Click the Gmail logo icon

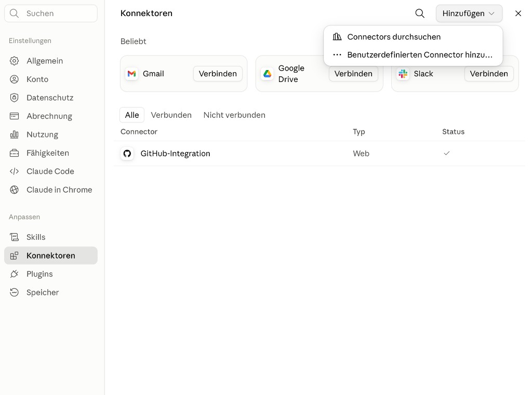coord(131,74)
